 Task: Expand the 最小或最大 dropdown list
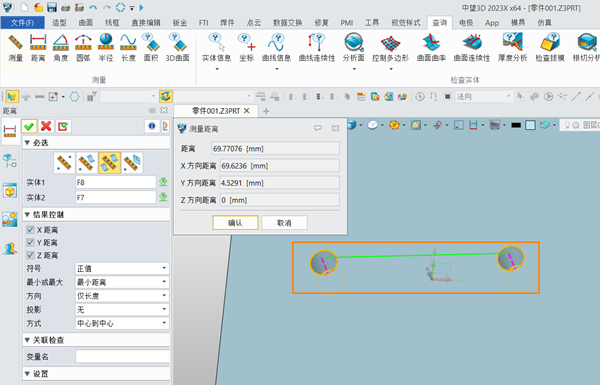(122, 282)
